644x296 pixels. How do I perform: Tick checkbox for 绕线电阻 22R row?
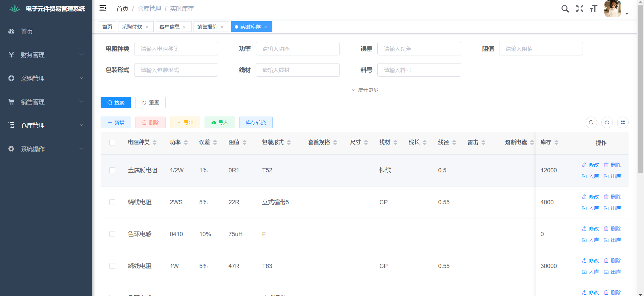coord(112,202)
